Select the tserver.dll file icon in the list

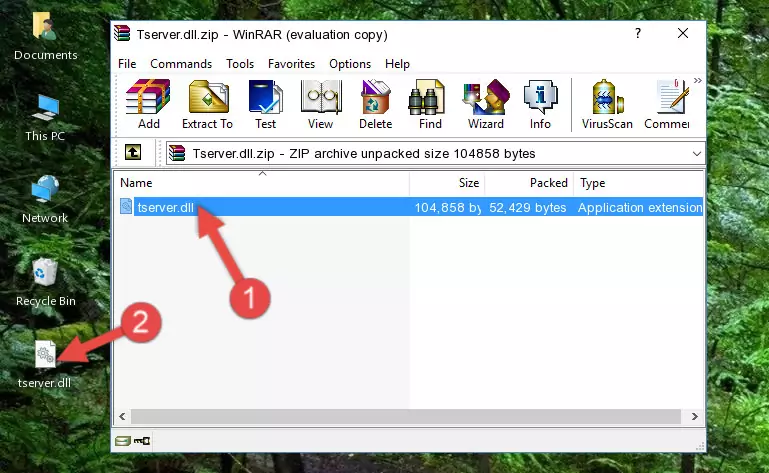click(126, 207)
